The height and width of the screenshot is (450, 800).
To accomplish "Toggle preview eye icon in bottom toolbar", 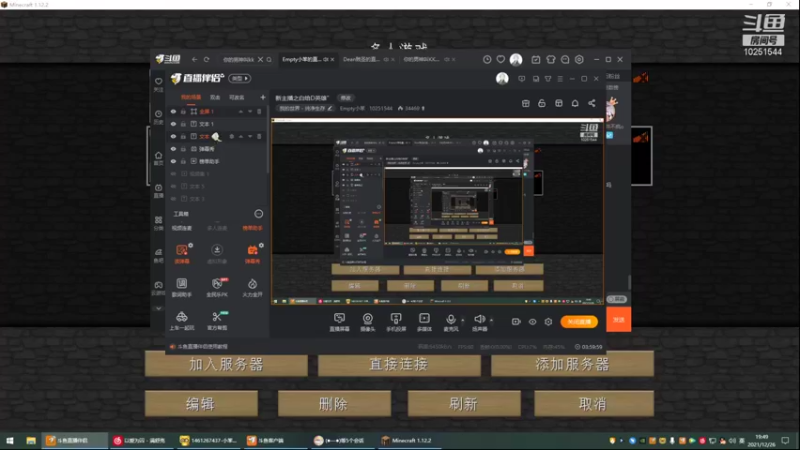I will point(532,321).
